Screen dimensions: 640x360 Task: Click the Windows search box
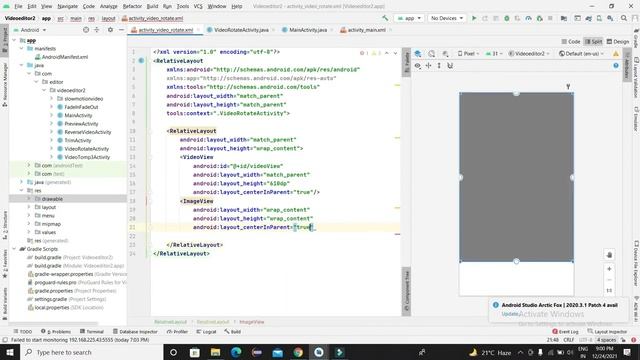pos(91,352)
